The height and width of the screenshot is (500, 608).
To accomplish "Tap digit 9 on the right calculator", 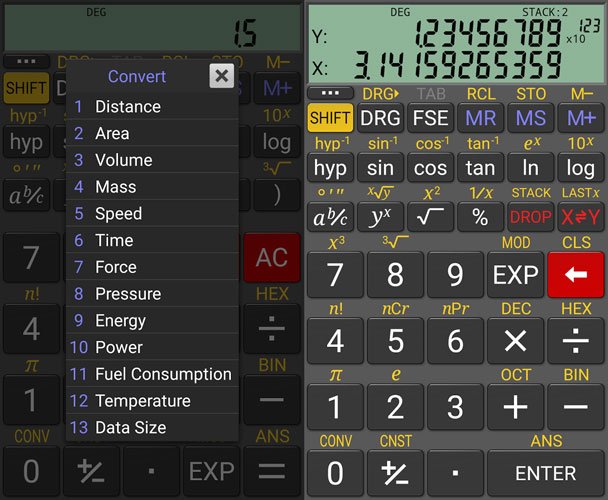I will [x=455, y=275].
